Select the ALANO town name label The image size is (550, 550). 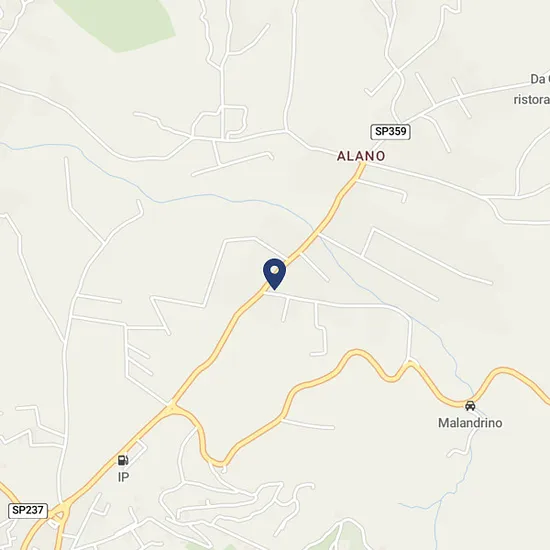[361, 156]
